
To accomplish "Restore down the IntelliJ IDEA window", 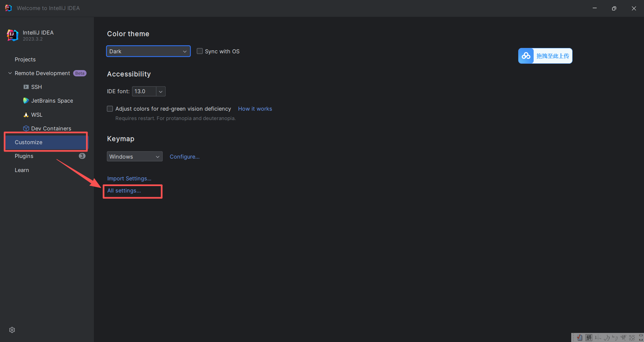I will [x=614, y=8].
